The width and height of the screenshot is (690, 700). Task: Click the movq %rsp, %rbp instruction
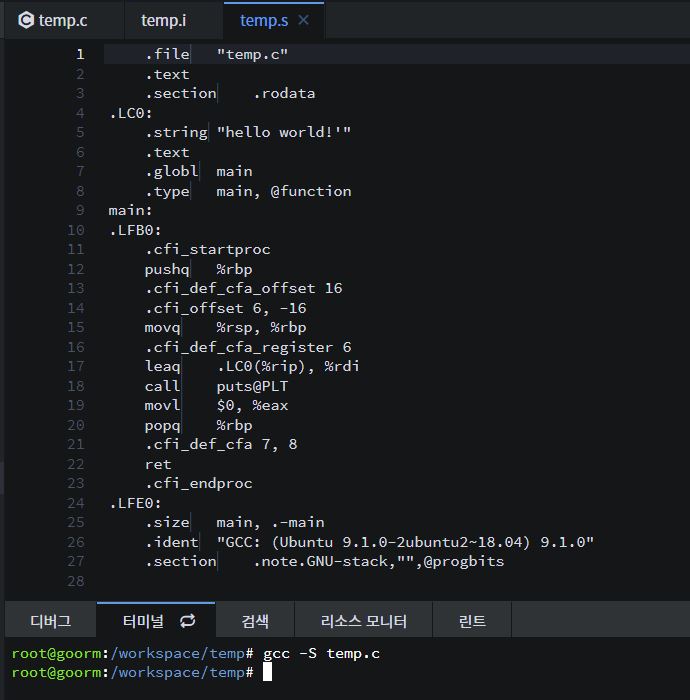(225, 327)
